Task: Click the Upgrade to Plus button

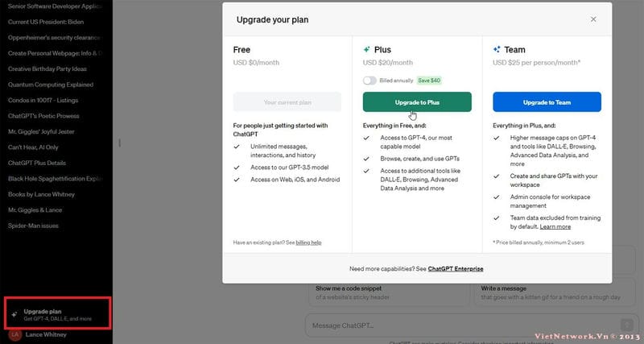Action: tap(417, 102)
